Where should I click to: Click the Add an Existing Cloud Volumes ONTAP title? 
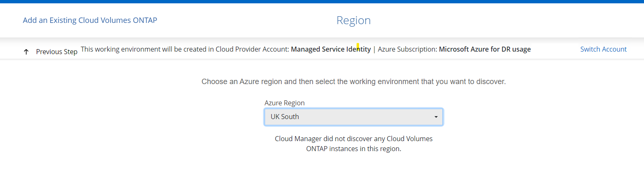(90, 20)
